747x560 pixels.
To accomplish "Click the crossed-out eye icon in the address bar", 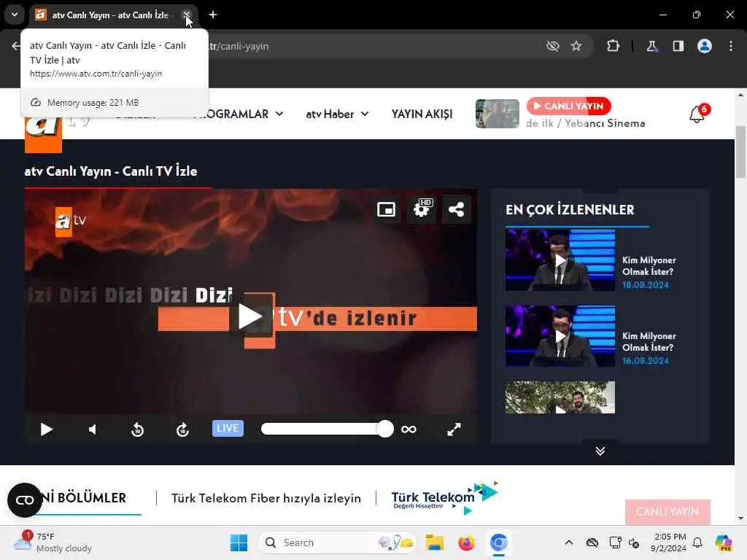I will (x=553, y=46).
